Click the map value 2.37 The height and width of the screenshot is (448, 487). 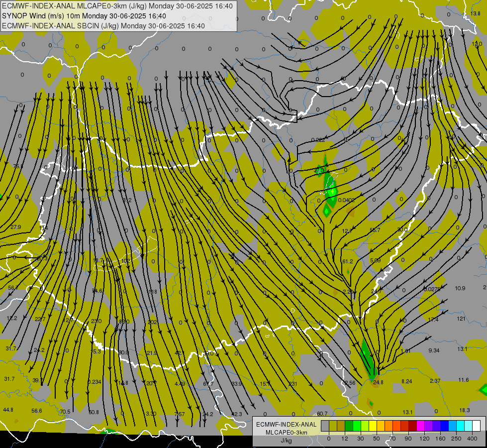435,380
